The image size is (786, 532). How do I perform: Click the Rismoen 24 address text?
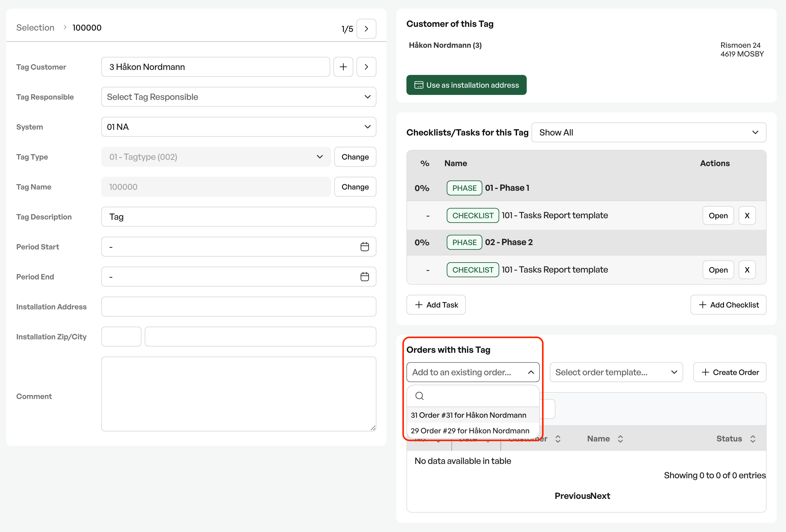(740, 45)
